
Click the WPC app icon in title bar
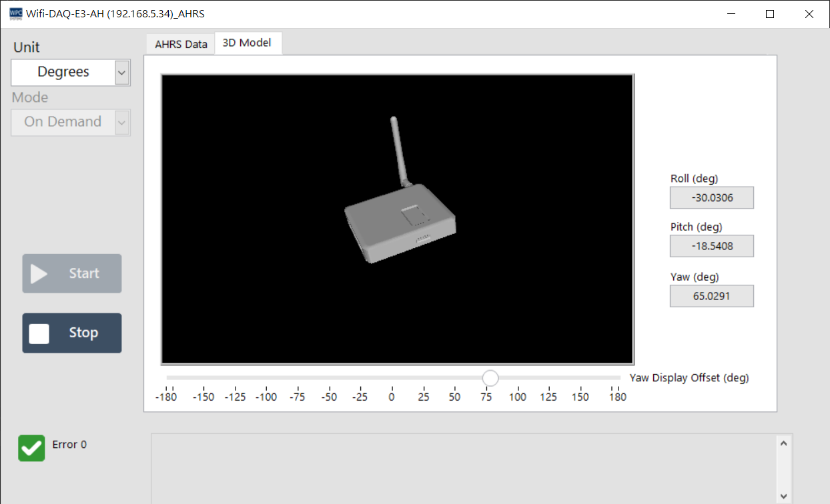click(x=15, y=14)
